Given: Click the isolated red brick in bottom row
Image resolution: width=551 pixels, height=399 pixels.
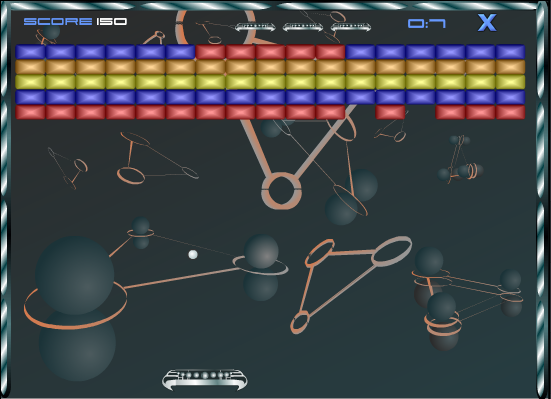Looking at the screenshot, I should (390, 112).
